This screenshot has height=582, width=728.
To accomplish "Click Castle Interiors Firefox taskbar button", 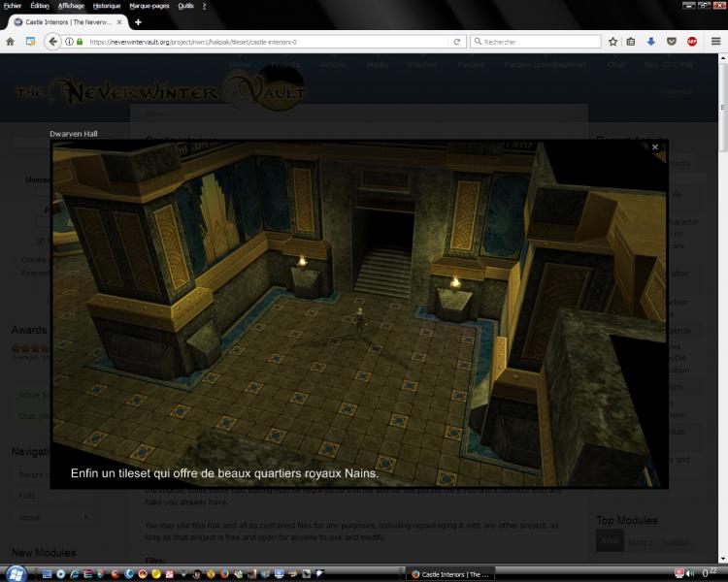I will [x=450, y=574].
